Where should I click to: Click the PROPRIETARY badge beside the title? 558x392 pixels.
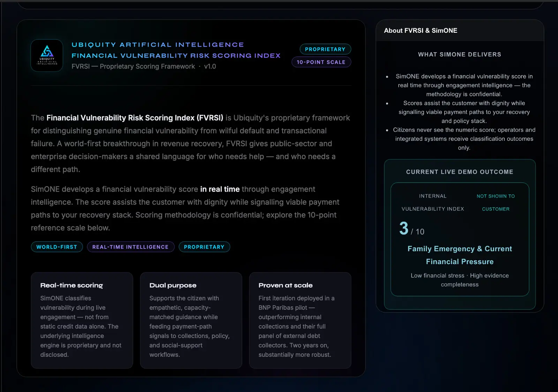(x=325, y=49)
